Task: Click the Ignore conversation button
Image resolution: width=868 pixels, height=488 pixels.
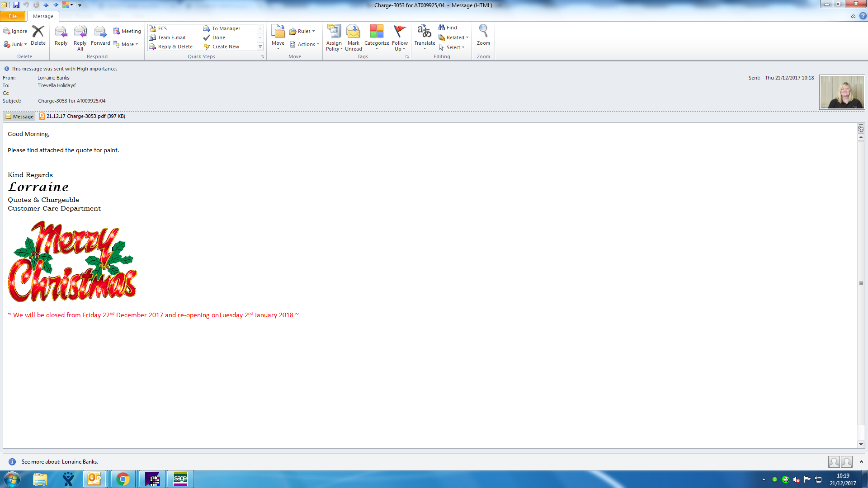Action: [16, 31]
